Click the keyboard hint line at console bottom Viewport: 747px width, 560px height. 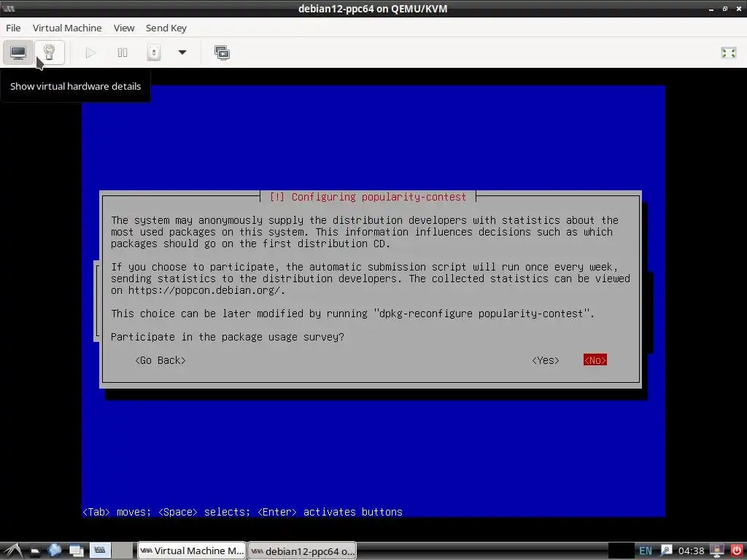242,512
